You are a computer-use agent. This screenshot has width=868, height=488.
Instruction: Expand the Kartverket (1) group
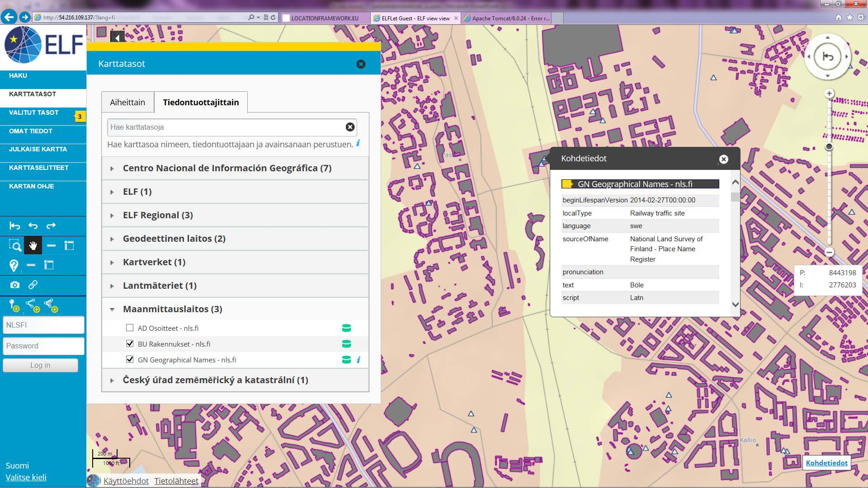tap(235, 262)
